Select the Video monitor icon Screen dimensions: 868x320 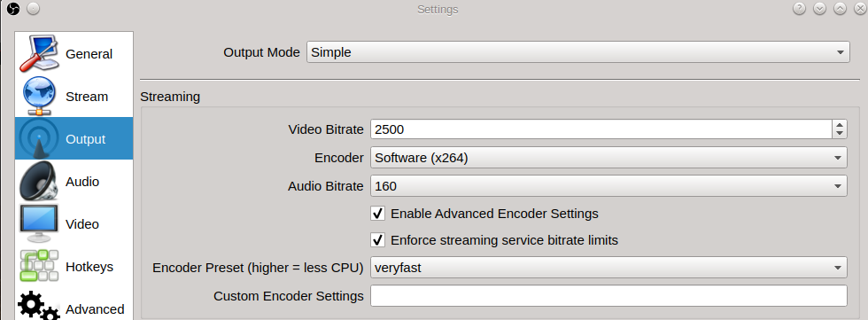[x=39, y=223]
